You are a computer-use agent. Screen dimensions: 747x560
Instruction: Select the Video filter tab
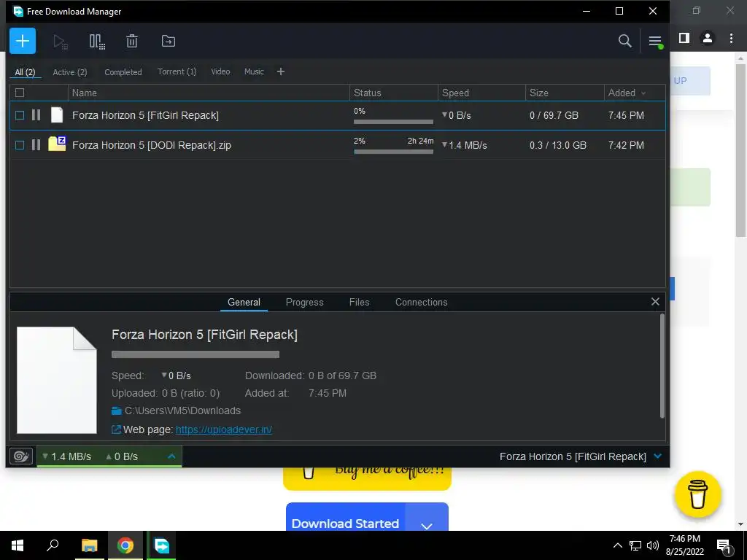click(220, 71)
